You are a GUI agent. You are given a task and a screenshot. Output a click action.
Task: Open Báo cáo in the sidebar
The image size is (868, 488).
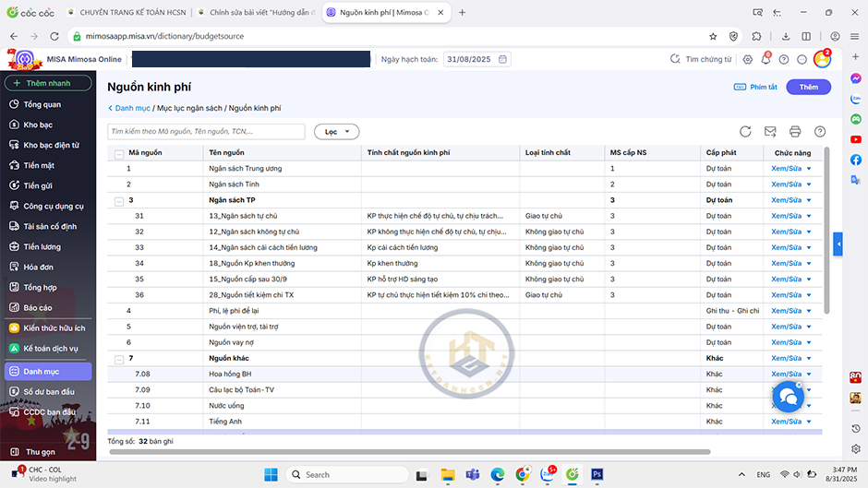tap(38, 307)
